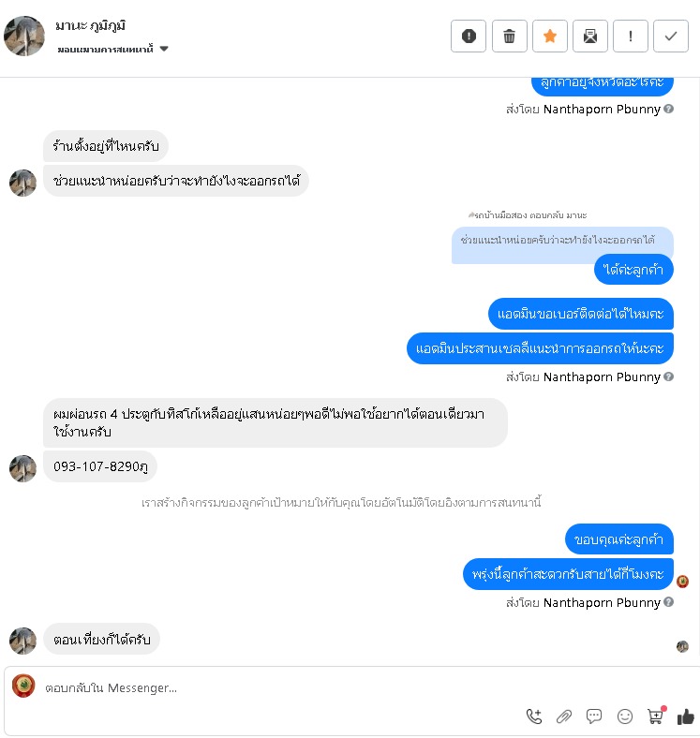Click the phone call plus icon

tap(534, 716)
